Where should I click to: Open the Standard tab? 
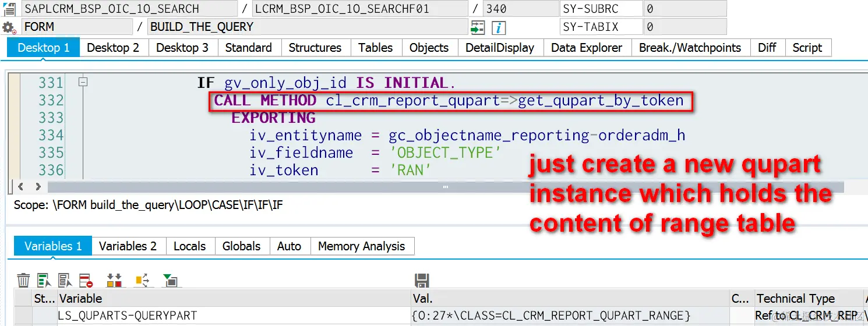[249, 48]
